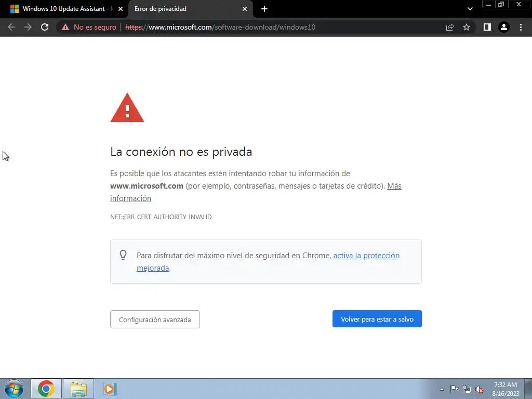Viewport: 532px width, 399px height.
Task: Open the Chrome side panel
Action: click(487, 27)
